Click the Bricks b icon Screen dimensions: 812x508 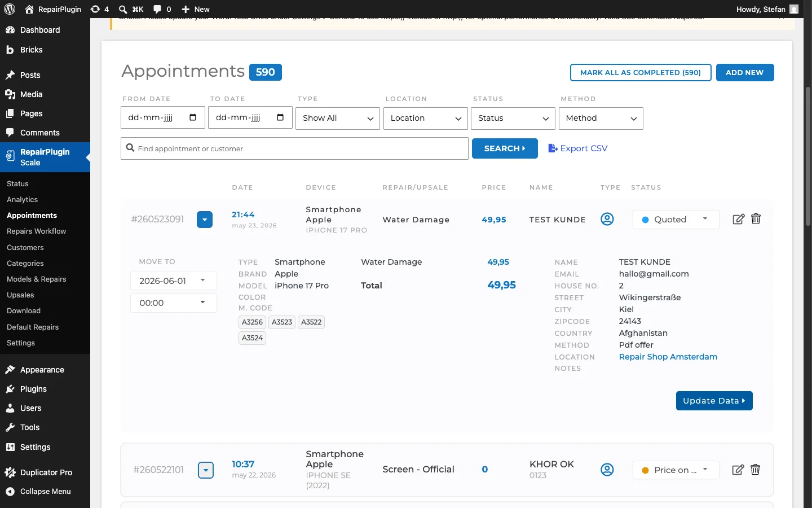pyautogui.click(x=10, y=50)
